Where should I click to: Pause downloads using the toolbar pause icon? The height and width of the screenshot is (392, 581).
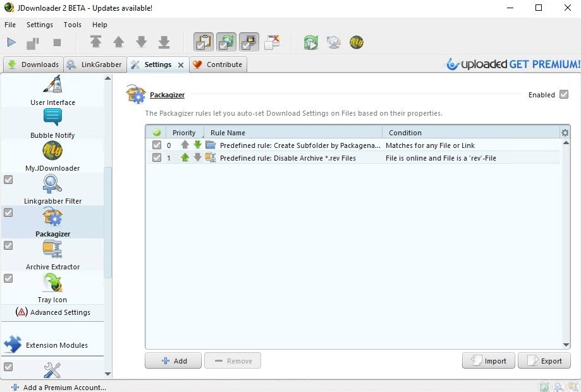33,43
